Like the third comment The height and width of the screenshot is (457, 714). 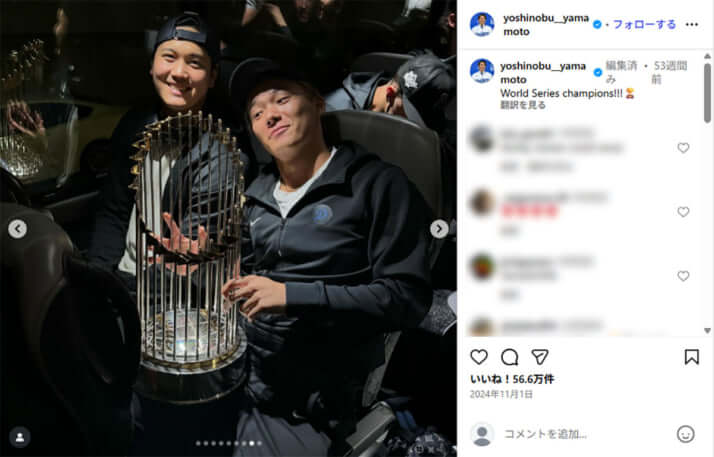pos(683,276)
